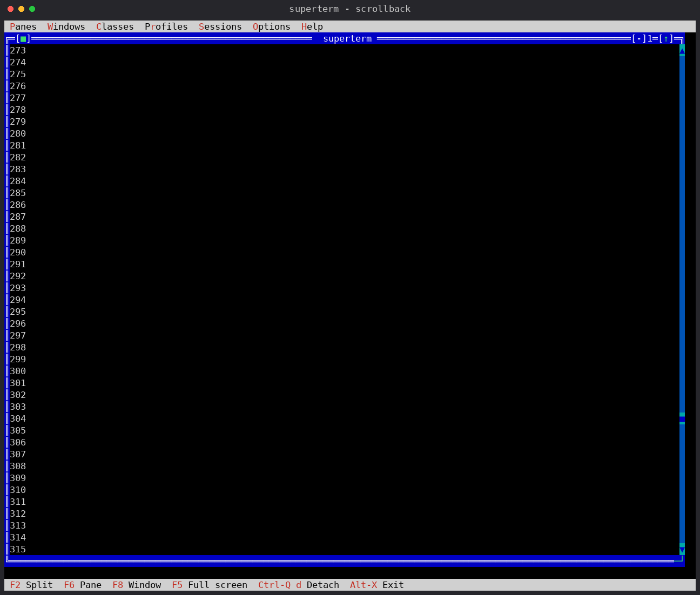Click line number 290
The height and width of the screenshot is (595, 700).
pos(18,252)
